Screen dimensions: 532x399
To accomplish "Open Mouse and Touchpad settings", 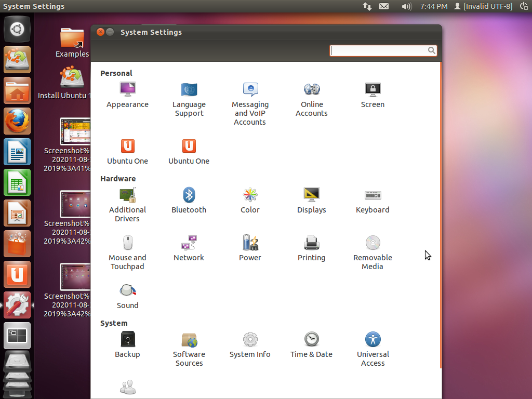I will [128, 253].
